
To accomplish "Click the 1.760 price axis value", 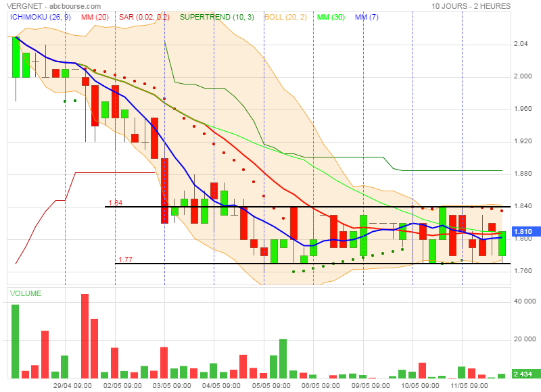I will tap(523, 271).
